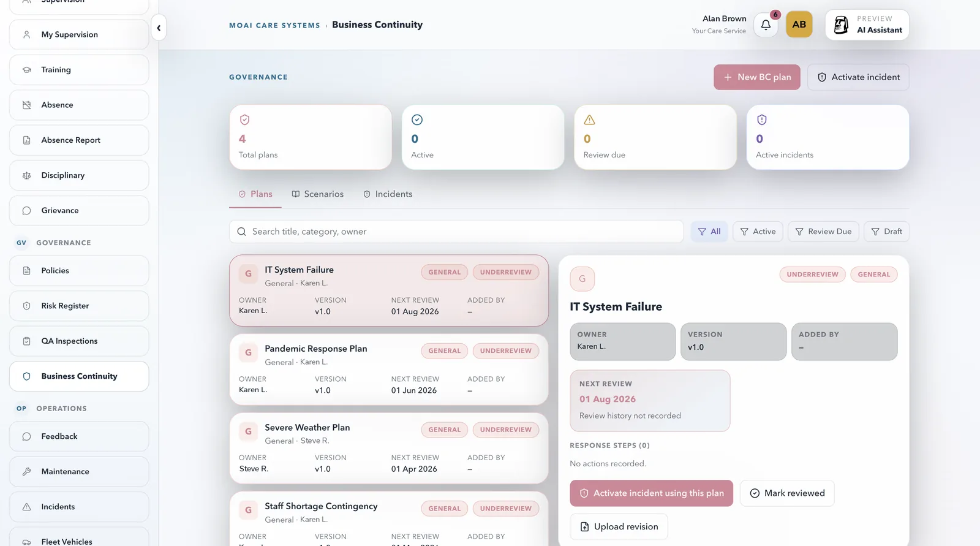Apply the Review Due filter
Screen dimensions: 980x546
pos(823,232)
